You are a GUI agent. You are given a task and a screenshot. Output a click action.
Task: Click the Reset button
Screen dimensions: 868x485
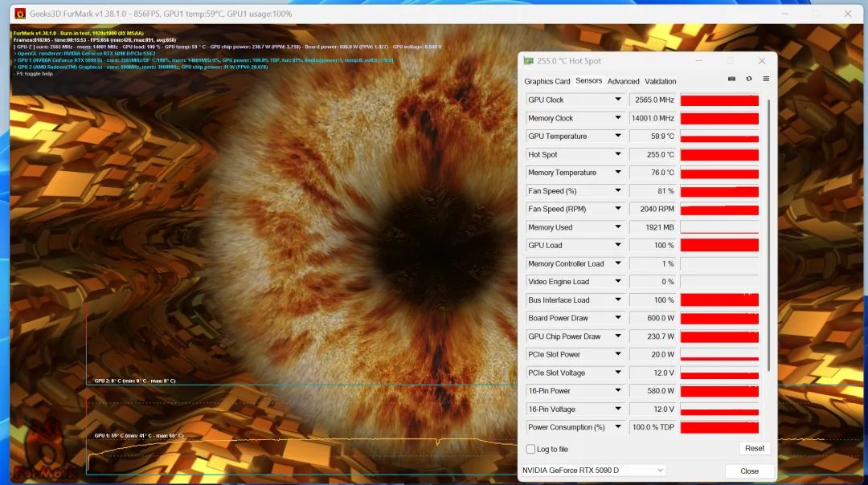click(x=755, y=449)
